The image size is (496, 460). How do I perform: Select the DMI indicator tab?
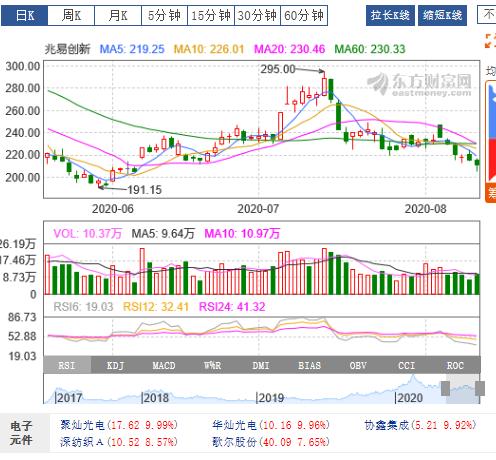pyautogui.click(x=261, y=365)
